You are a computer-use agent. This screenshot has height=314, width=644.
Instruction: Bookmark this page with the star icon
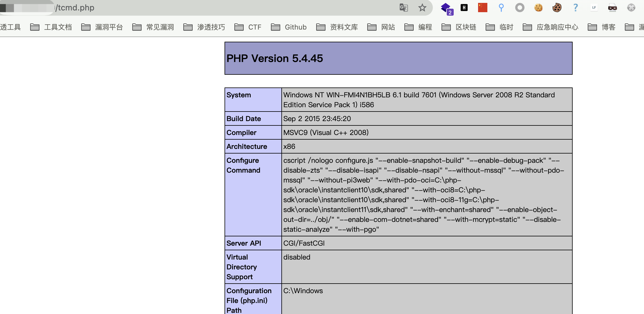tap(422, 8)
